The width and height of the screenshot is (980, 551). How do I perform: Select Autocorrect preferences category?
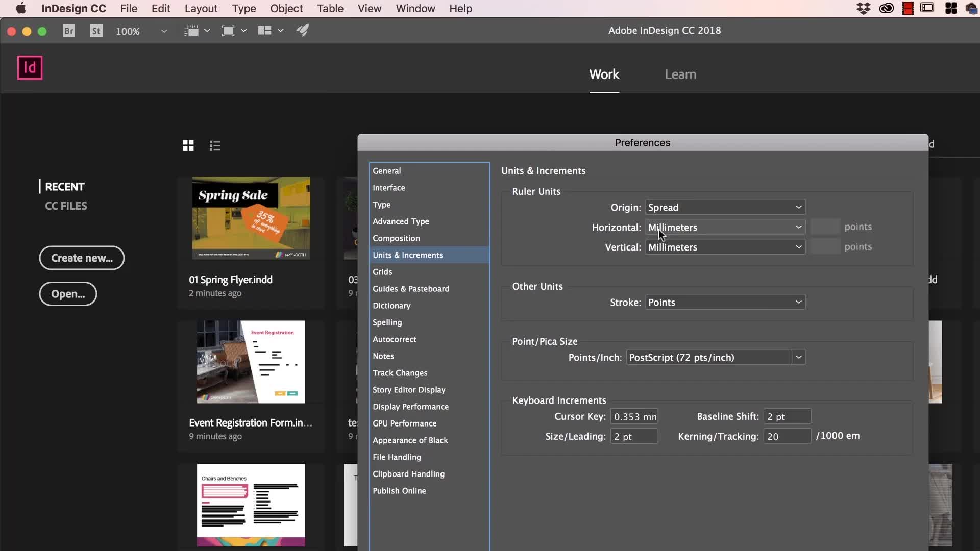(429, 339)
